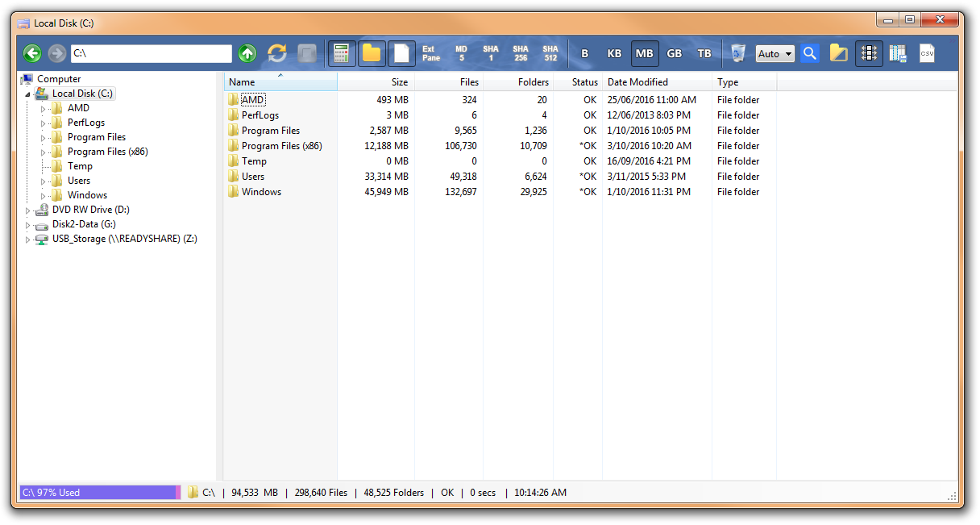Switch size units to TB

pyautogui.click(x=704, y=53)
